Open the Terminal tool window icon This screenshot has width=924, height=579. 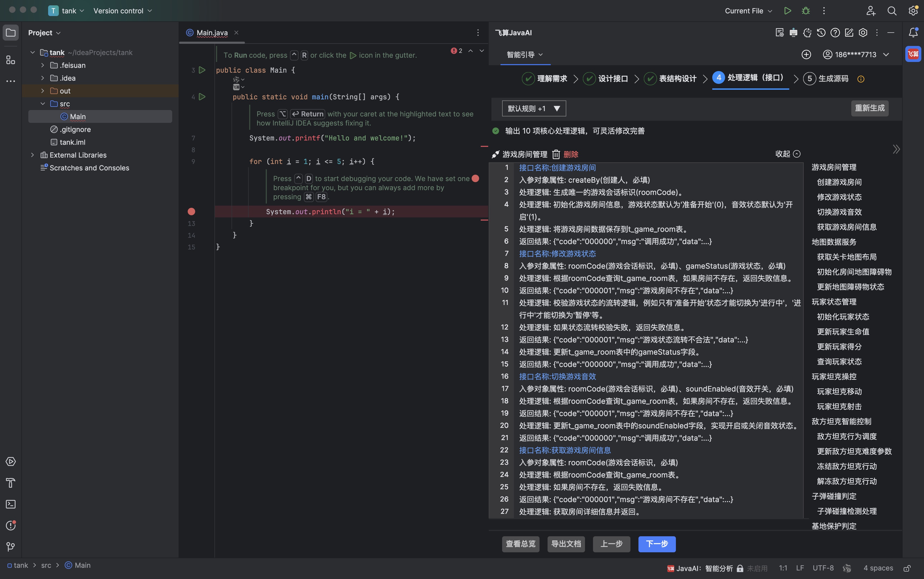click(11, 504)
